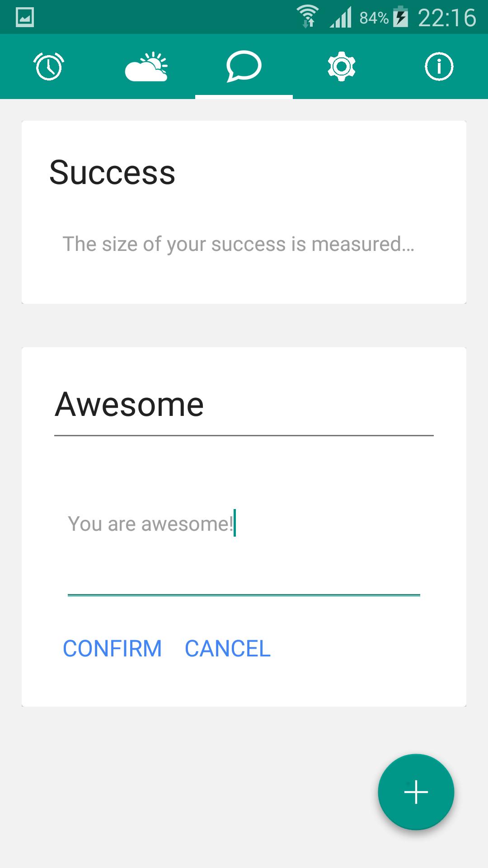This screenshot has height=868, width=488.
Task: Tap the Success card title
Action: 112,173
